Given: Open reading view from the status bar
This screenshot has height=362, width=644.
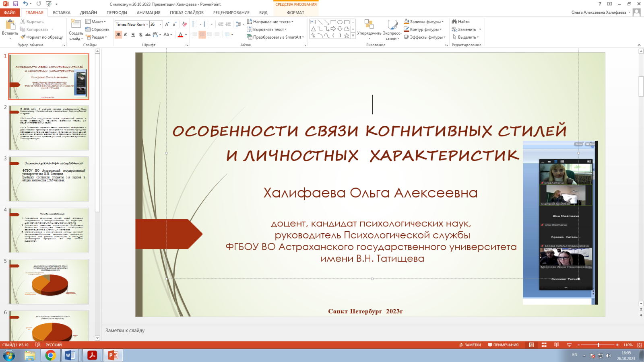Looking at the screenshot, I should pyautogui.click(x=557, y=345).
